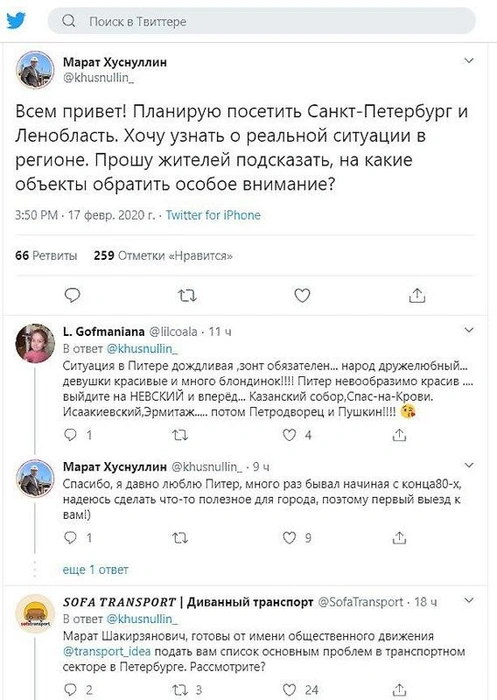
Task: Show more replies via 'еще 1 ответ'
Action: coord(96,570)
